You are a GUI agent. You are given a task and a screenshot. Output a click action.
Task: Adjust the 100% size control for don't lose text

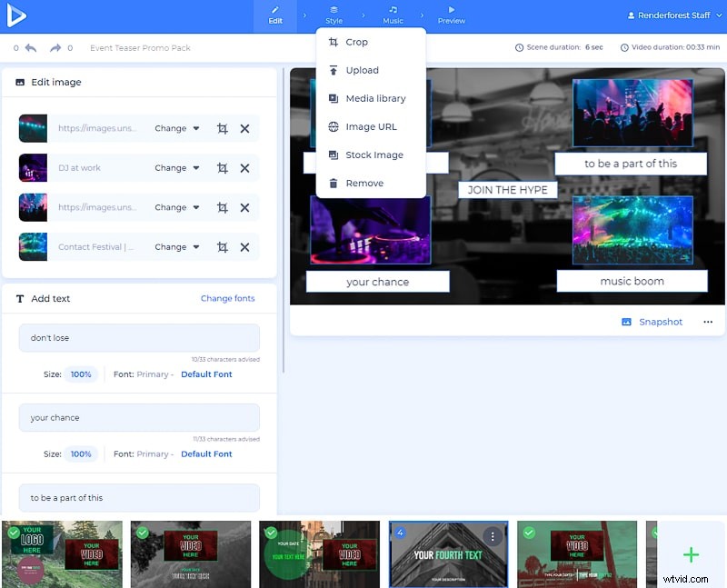click(81, 374)
